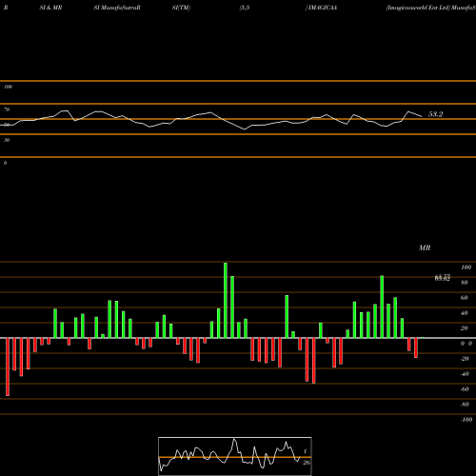Click the MR axis label 80
The height and width of the screenshot is (476, 476).
click(465, 283)
